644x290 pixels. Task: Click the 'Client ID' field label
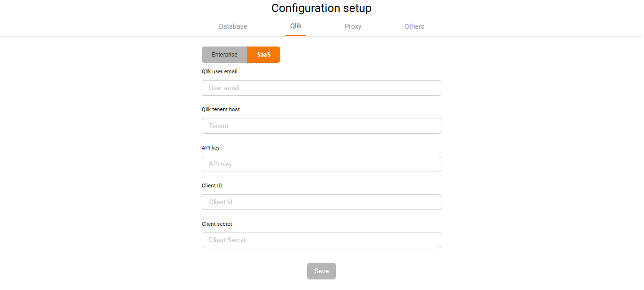[x=212, y=186]
